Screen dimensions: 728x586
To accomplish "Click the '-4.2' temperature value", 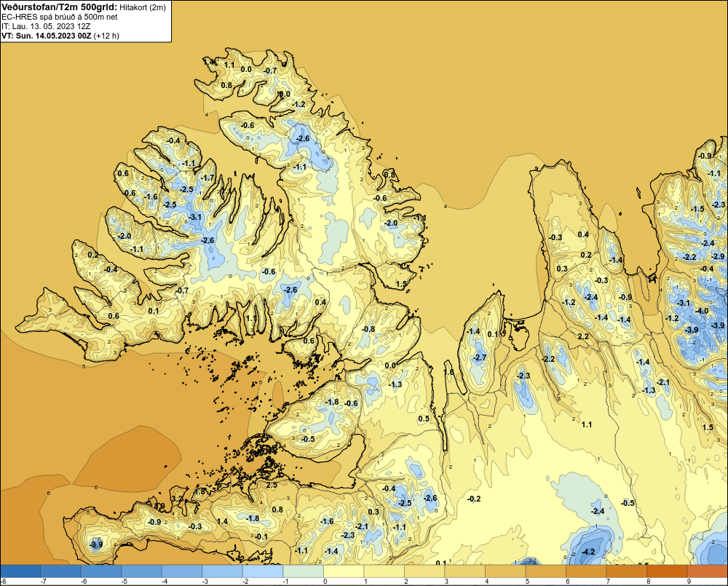I will pyautogui.click(x=588, y=552).
